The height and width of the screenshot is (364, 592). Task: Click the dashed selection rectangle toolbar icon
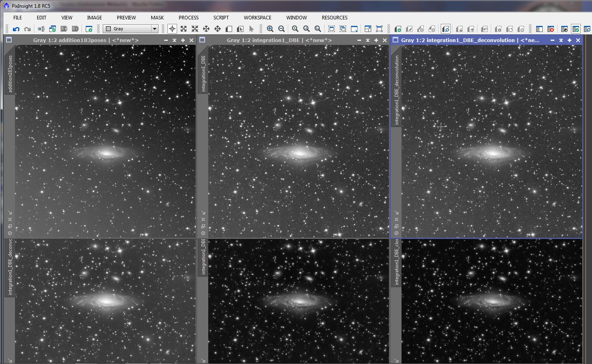click(x=332, y=29)
